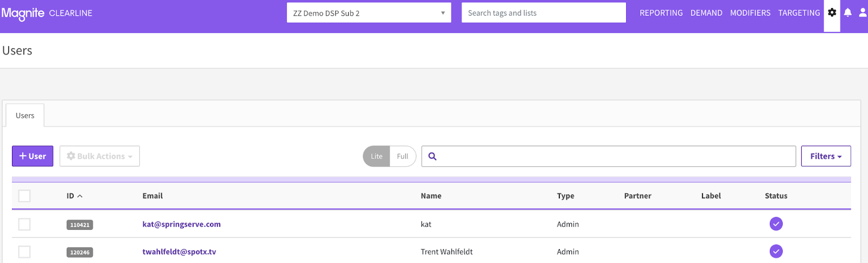Check the box for twahlfeldt@spotx.tv row
Image resolution: width=868 pixels, height=263 pixels.
(24, 252)
